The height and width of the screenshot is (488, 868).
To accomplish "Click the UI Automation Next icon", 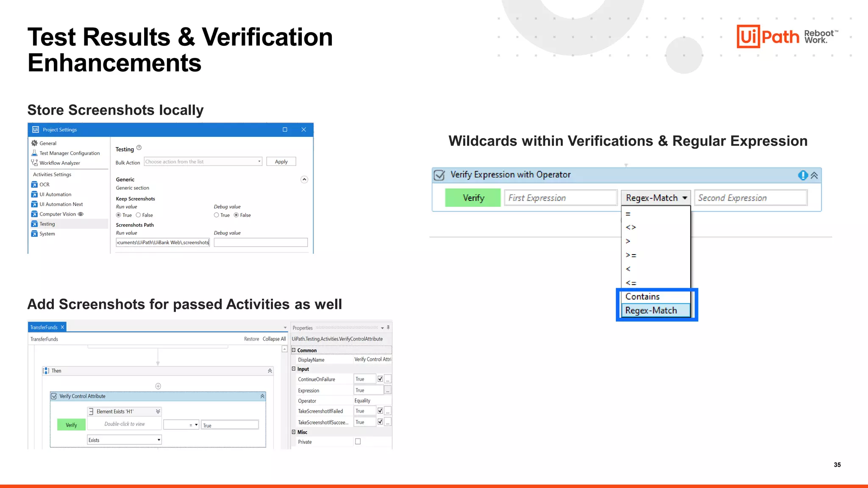I will coord(34,204).
